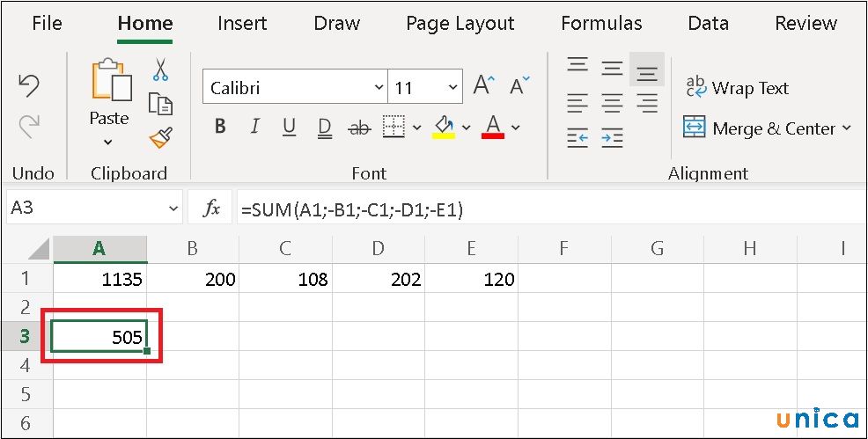
Task: Open the Formulas tab
Action: 601,24
